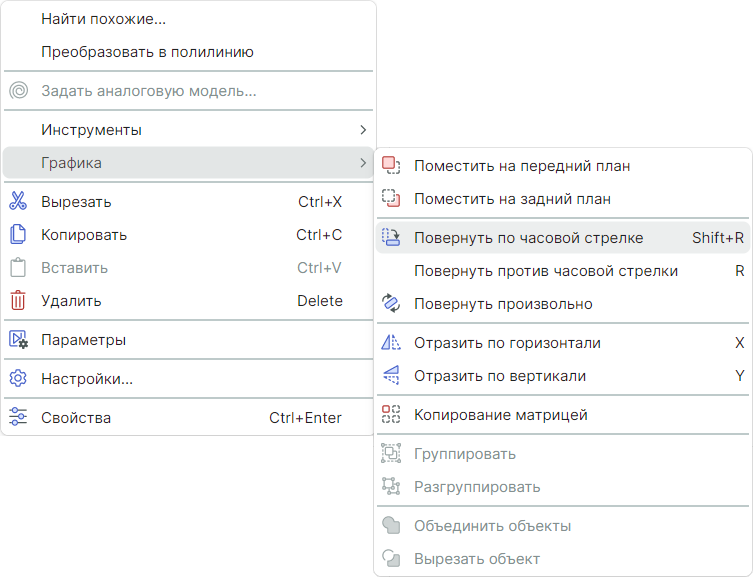The height and width of the screenshot is (577, 753).
Task: Click the Графика menu item label
Action: (71, 163)
